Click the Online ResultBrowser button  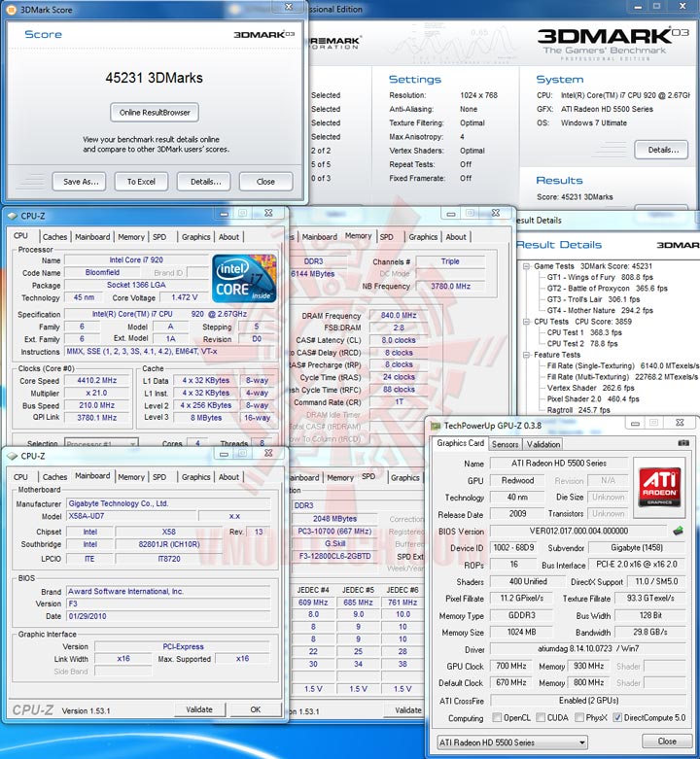click(x=155, y=113)
